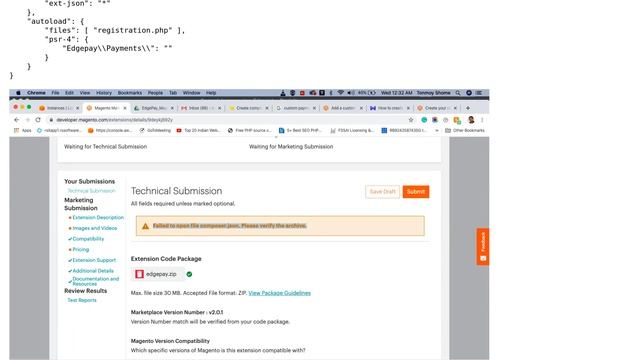Open the File menu
The height and width of the screenshot is (360, 640).
pos(56,93)
